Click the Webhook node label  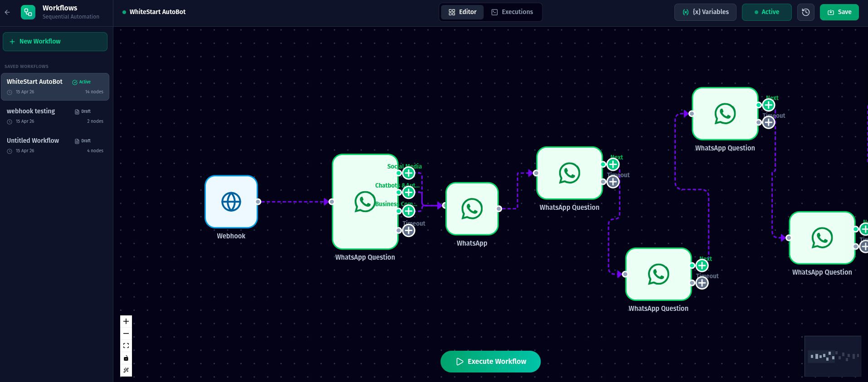(x=231, y=236)
